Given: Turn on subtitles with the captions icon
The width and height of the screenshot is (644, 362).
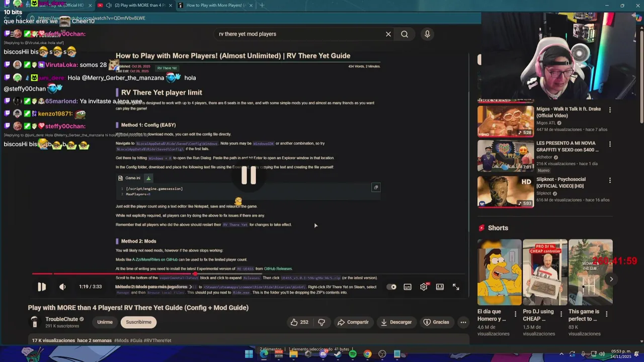Looking at the screenshot, I should coord(408,287).
